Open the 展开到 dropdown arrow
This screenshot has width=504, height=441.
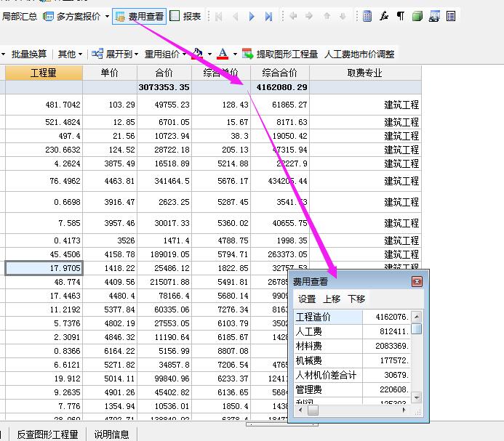(136, 54)
